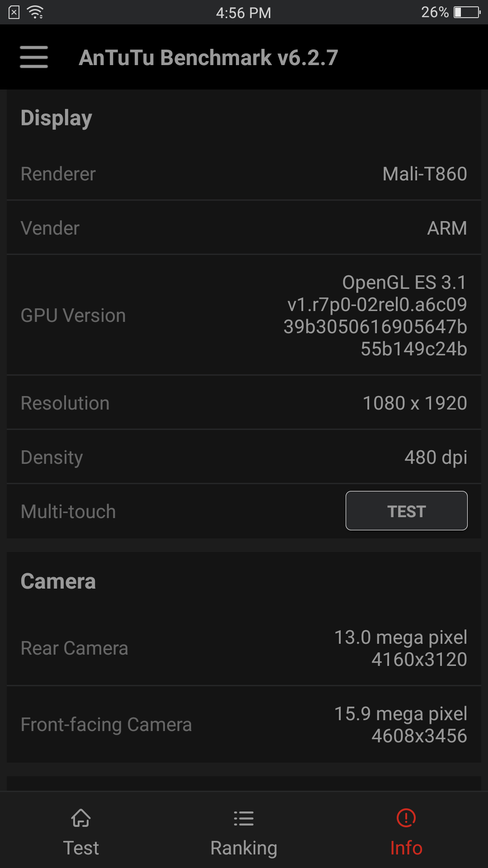Tap the GPU Version OpenGL ES value
Screen dimensions: 488x868
[375, 316]
